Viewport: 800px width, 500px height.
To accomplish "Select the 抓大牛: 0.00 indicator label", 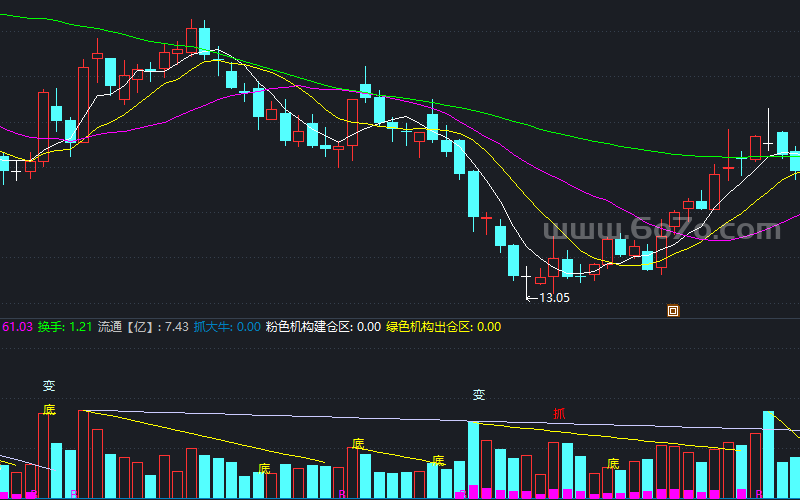I will [227, 326].
